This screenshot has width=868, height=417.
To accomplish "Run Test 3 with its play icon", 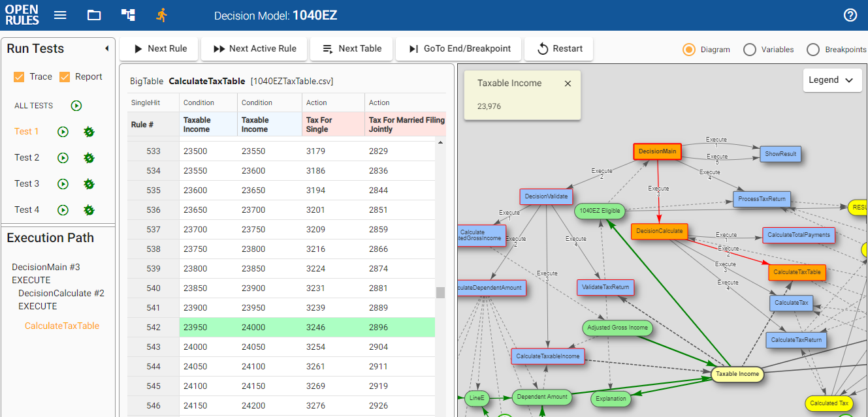I will [x=63, y=183].
